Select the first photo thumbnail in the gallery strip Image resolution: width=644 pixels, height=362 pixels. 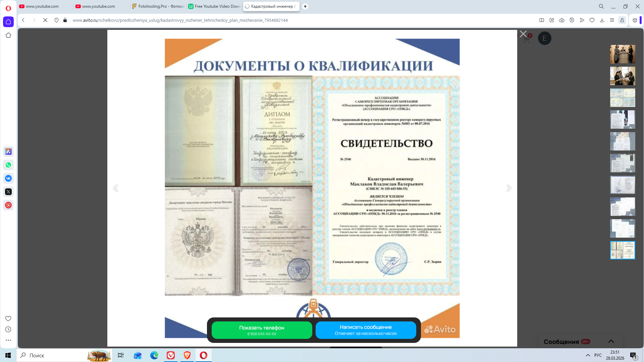coord(623,54)
